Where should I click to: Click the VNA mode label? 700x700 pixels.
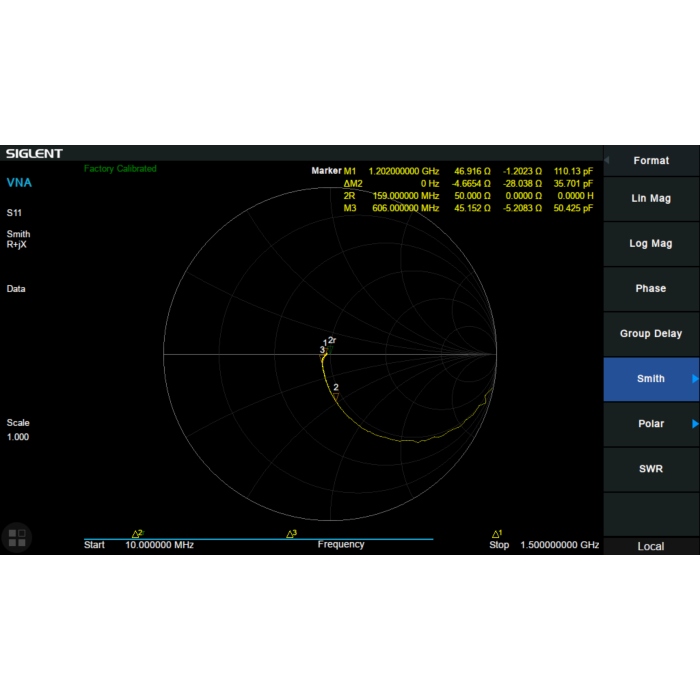[19, 183]
